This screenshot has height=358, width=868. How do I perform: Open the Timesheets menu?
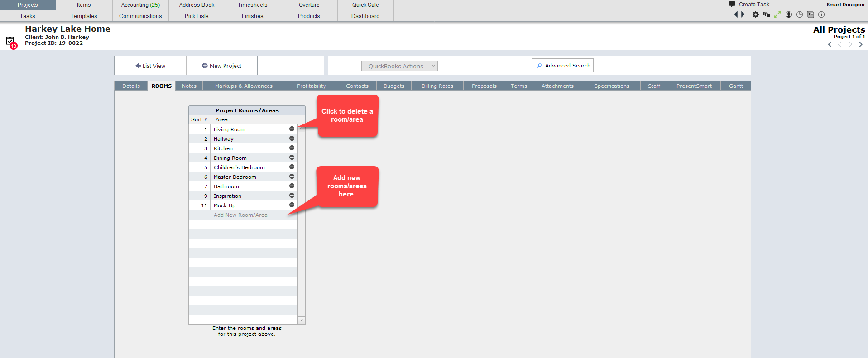[x=253, y=5]
